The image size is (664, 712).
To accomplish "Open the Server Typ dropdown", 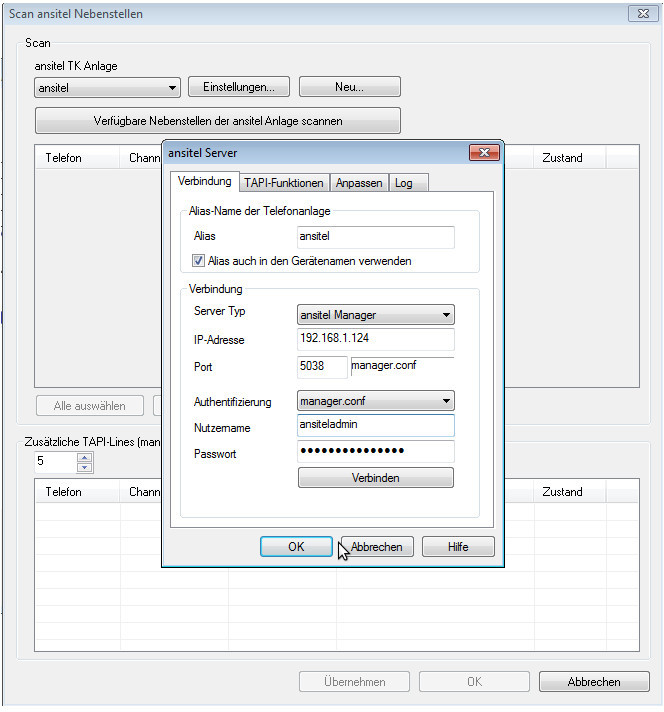I will point(376,315).
